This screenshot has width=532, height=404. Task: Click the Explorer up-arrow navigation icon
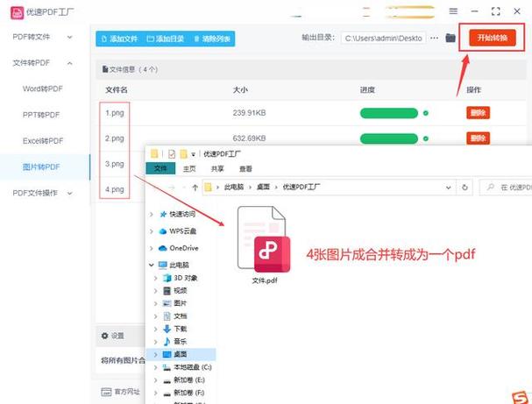click(195, 188)
